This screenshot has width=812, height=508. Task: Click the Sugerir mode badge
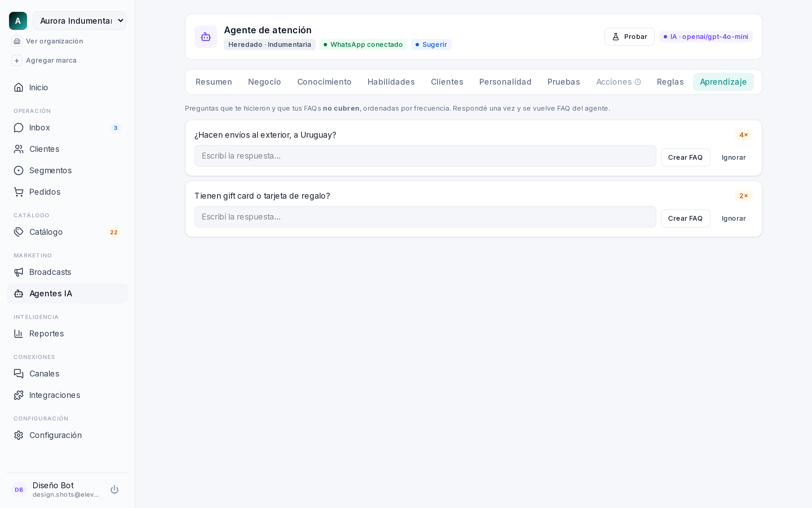tap(431, 45)
